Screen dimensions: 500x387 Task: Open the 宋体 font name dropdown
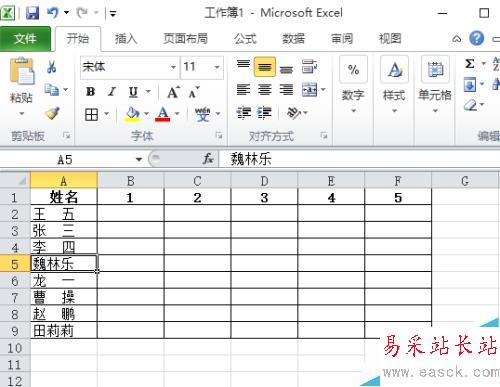[x=173, y=67]
